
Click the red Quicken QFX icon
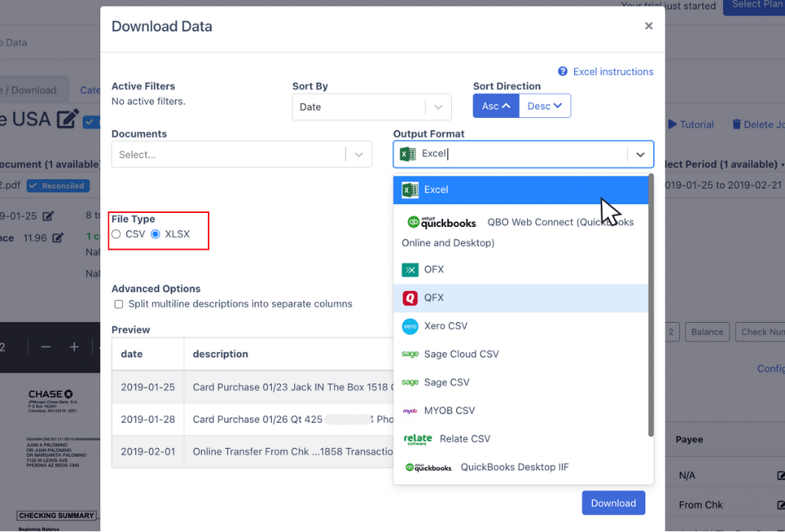[410, 298]
